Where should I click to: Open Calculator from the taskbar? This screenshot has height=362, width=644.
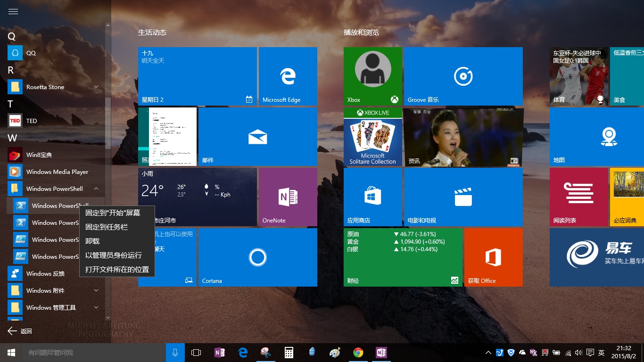[x=289, y=353]
